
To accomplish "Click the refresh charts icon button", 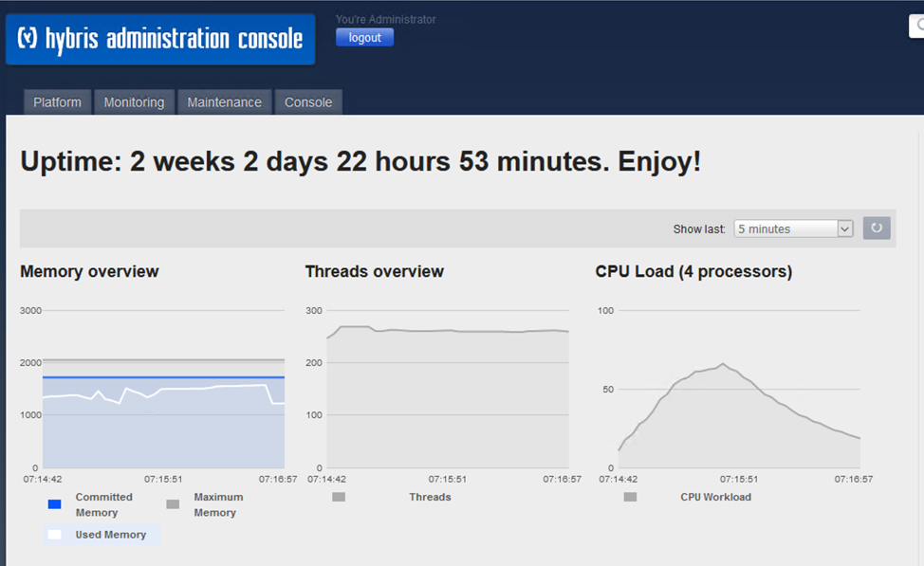I will coord(877,228).
